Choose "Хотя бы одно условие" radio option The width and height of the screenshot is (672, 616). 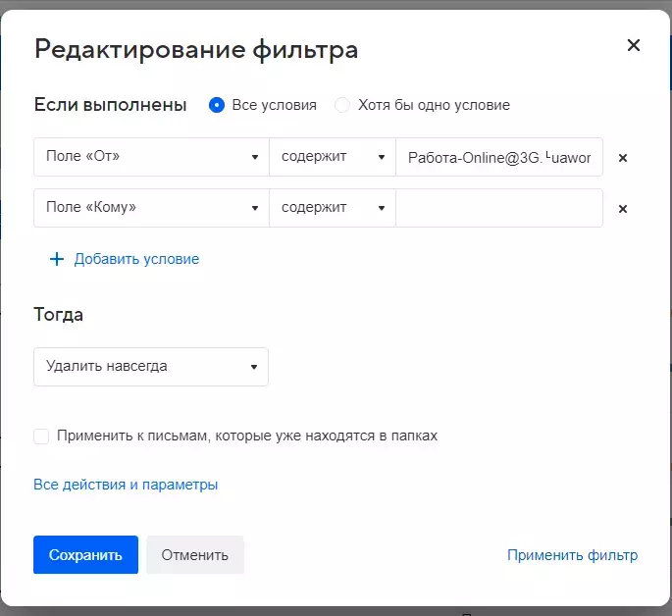(342, 105)
